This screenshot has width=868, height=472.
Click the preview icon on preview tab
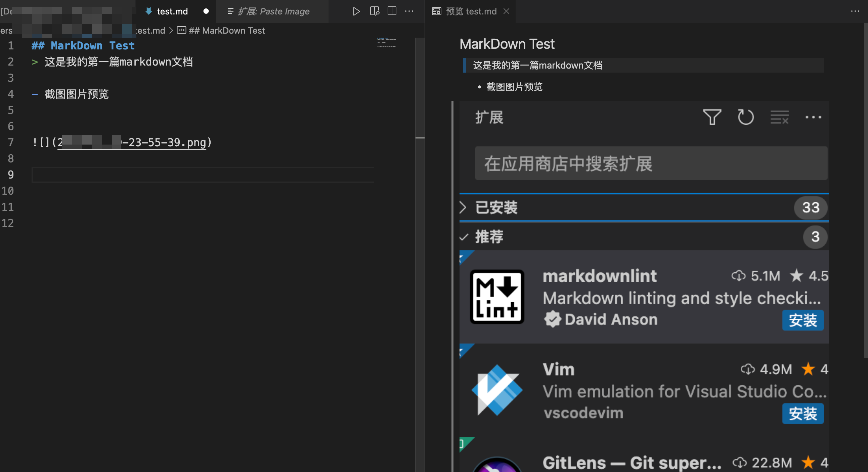click(436, 11)
